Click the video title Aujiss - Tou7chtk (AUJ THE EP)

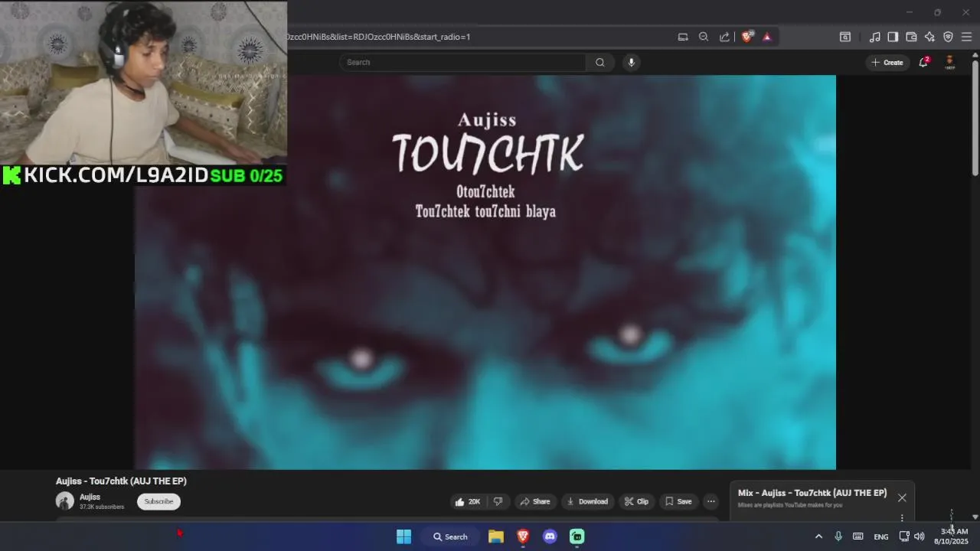click(x=121, y=481)
